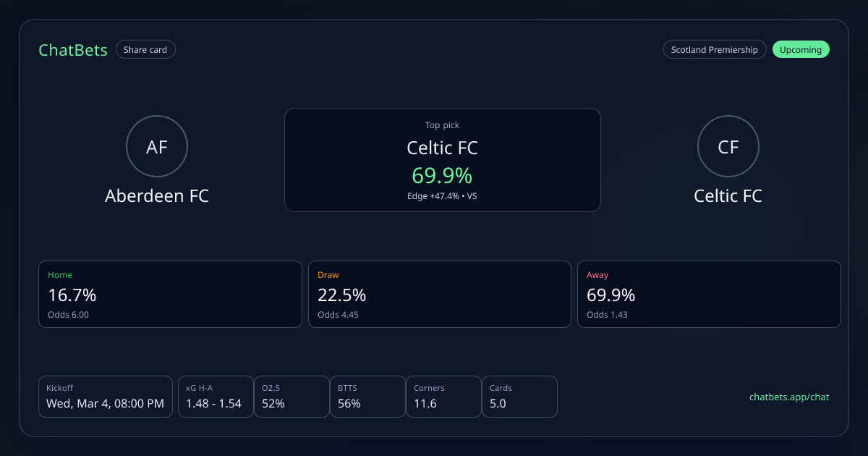Click the BTTS 56% stat box
868x456 pixels.
[x=367, y=397]
